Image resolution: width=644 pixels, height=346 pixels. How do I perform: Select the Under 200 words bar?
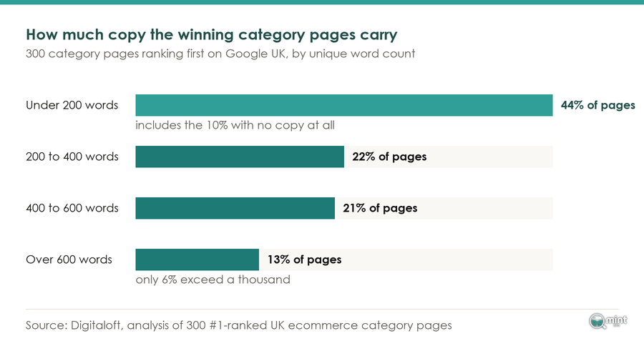[343, 105]
